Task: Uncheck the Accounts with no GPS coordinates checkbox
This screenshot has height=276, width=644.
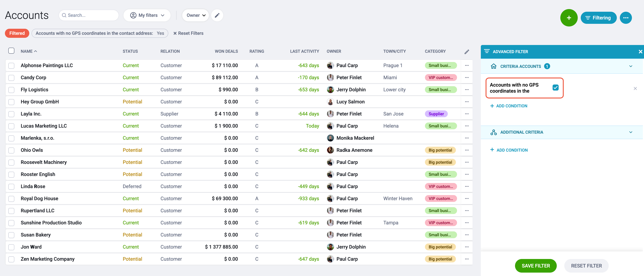Action: coord(555,88)
